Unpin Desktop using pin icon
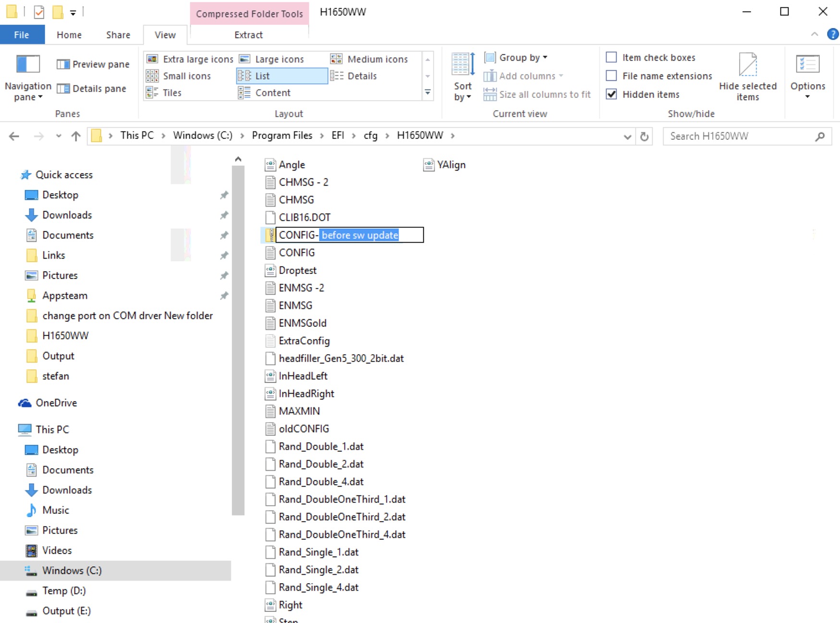 click(224, 195)
